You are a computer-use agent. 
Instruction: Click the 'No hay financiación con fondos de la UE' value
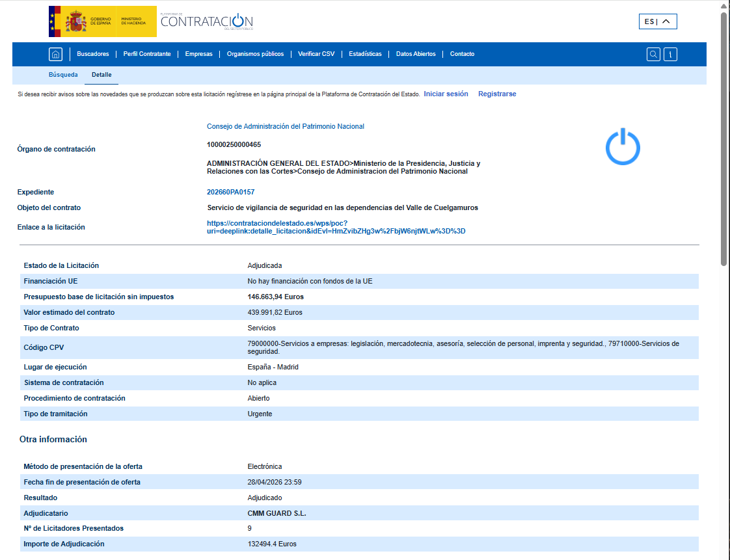coord(310,281)
